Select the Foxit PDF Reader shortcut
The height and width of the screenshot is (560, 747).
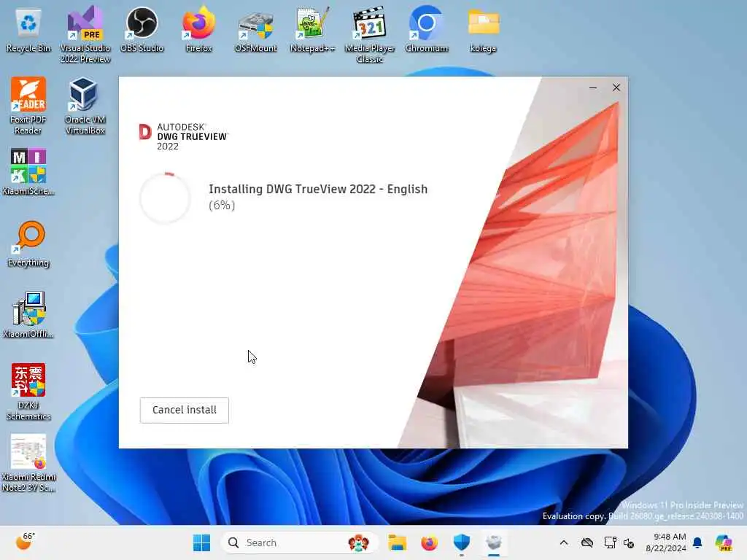tap(28, 106)
